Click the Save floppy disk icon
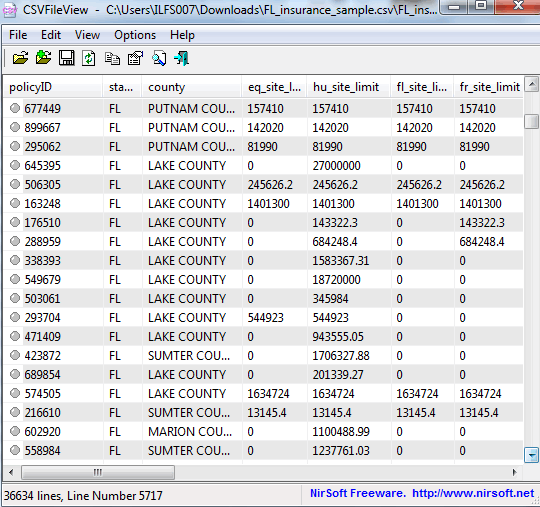The image size is (540, 507). (66, 58)
